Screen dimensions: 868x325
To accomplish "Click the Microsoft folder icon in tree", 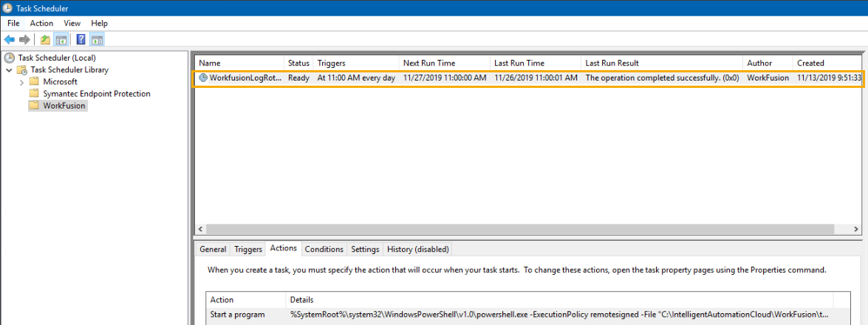I will 34,82.
